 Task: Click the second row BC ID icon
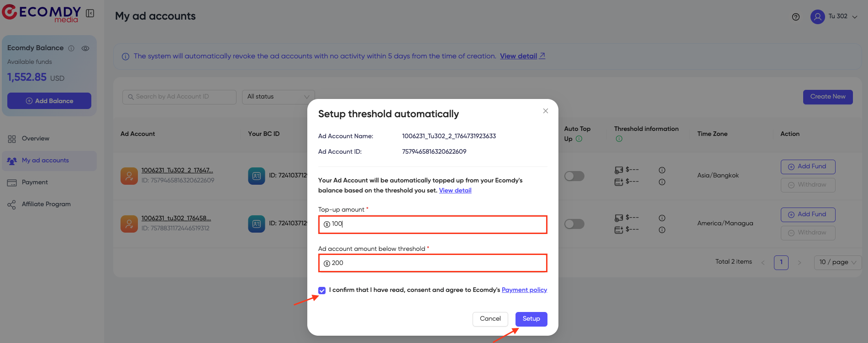coord(257,223)
